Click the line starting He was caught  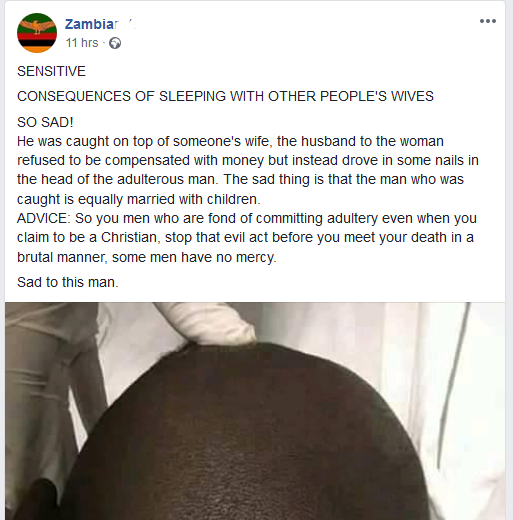230,141
